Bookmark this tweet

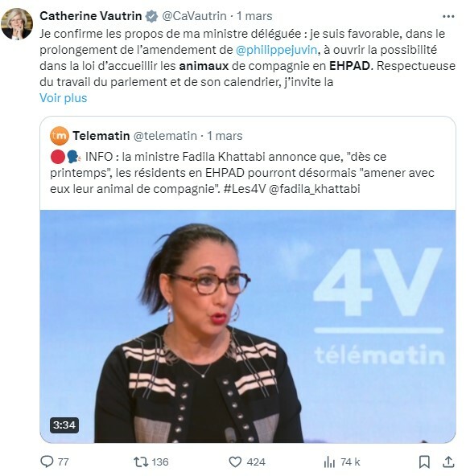[424, 462]
